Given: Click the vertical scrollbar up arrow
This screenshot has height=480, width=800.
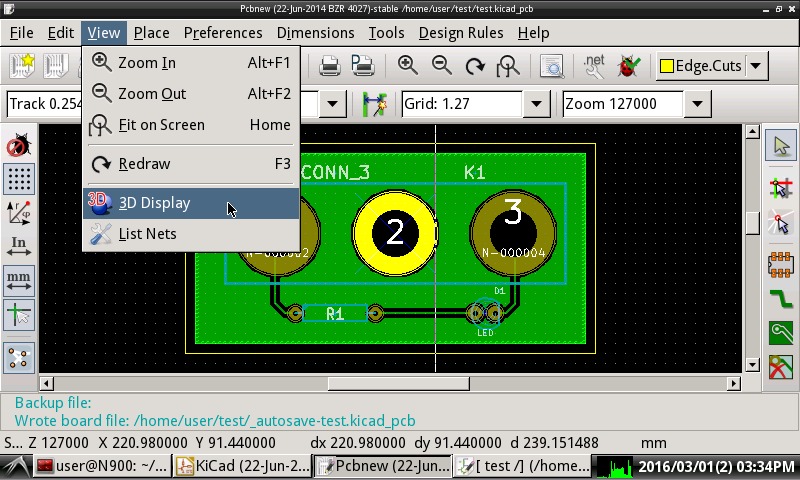Looking at the screenshot, I should pyautogui.click(x=752, y=132).
